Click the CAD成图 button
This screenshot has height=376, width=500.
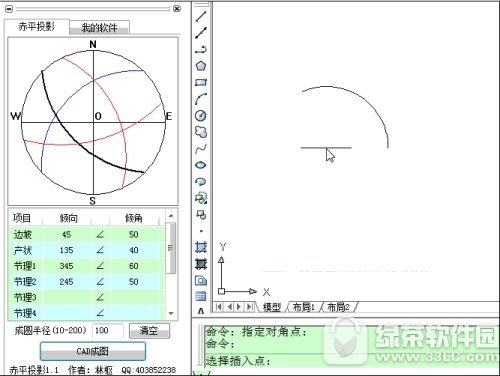point(93,351)
